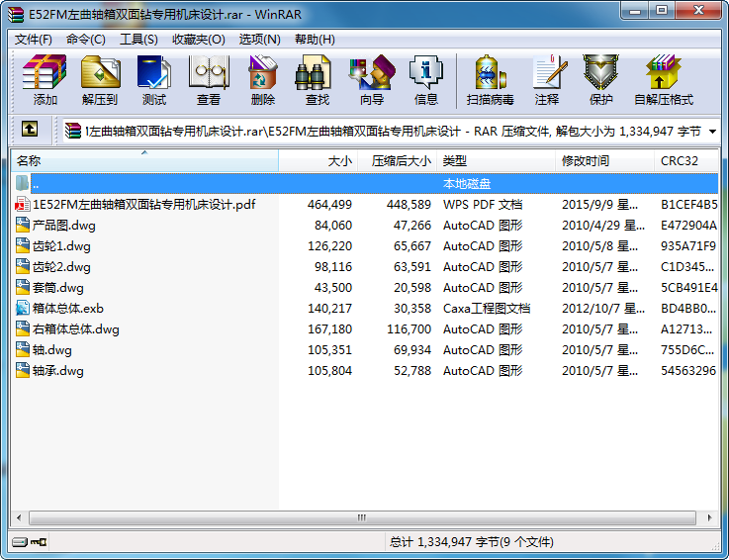The width and height of the screenshot is (729, 560).
Task: Click the Caxa工程图文档 type cell
Action: [487, 309]
